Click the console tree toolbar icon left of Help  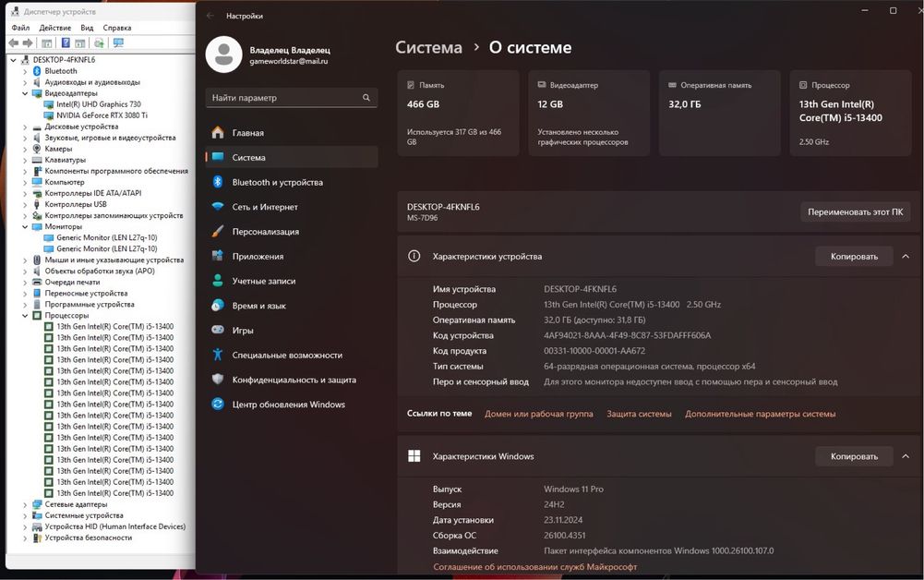click(46, 43)
